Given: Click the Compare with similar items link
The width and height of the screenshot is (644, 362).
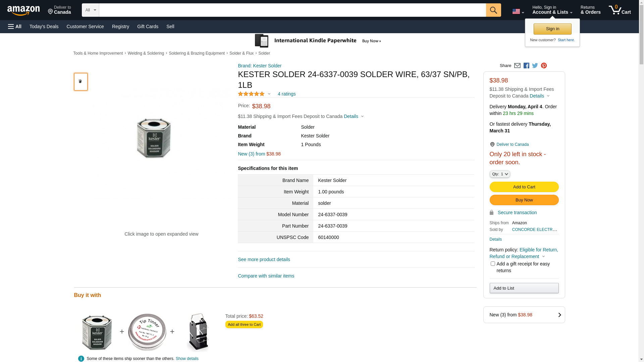Looking at the screenshot, I should point(266,276).
